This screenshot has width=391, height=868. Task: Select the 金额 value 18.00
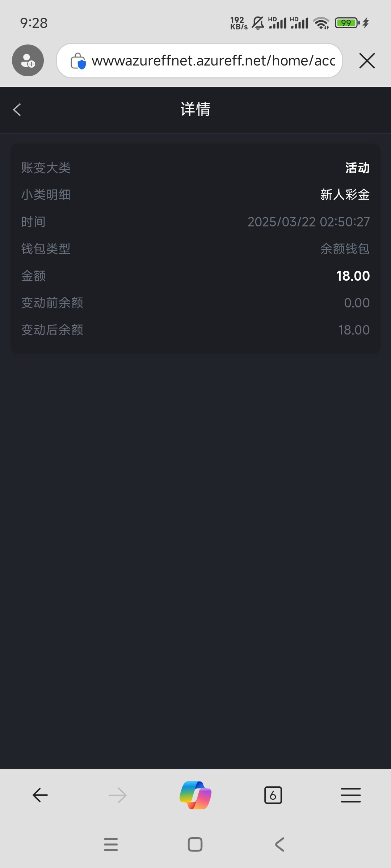point(353,276)
